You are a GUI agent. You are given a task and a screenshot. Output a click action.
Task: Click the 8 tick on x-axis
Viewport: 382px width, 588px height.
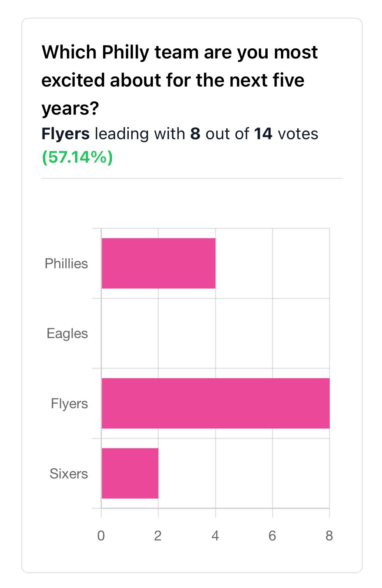(x=329, y=536)
